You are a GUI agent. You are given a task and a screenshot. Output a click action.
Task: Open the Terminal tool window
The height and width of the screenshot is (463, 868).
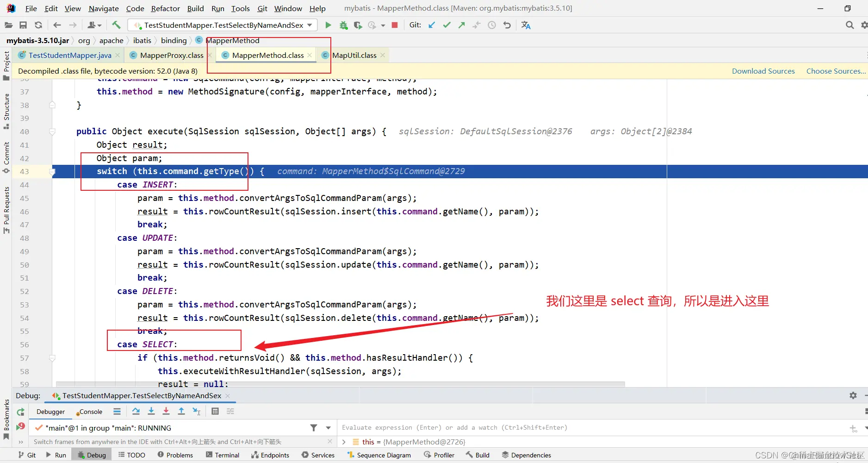(x=223, y=455)
